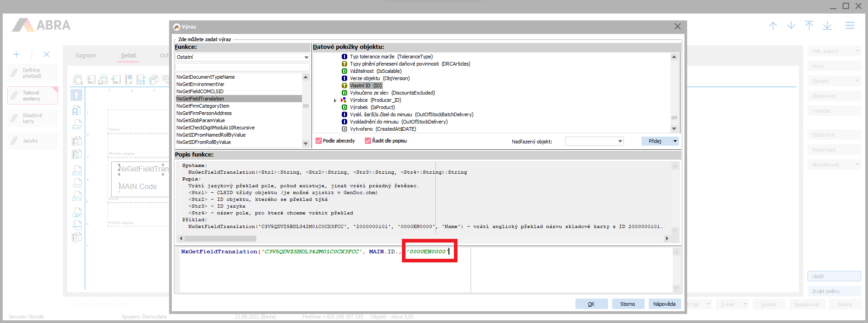Open the hamburger menu in top right

coord(849,26)
